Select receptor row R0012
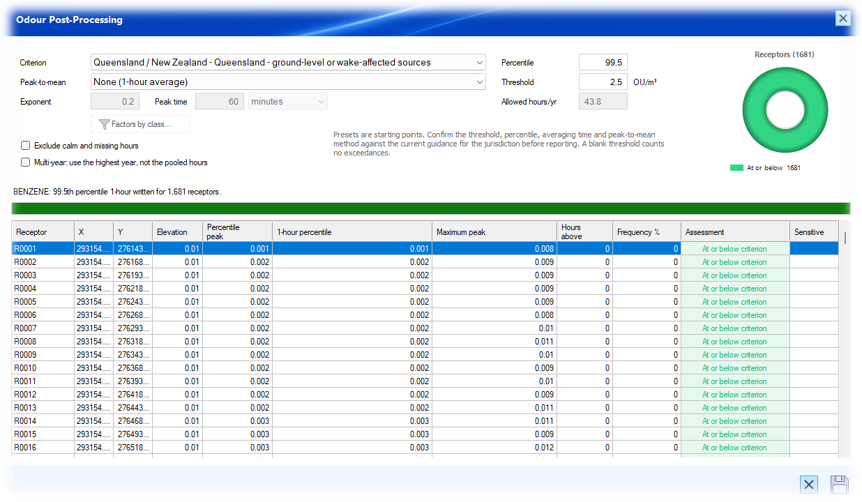Image resolution: width=862 pixels, height=502 pixels. click(x=425, y=394)
